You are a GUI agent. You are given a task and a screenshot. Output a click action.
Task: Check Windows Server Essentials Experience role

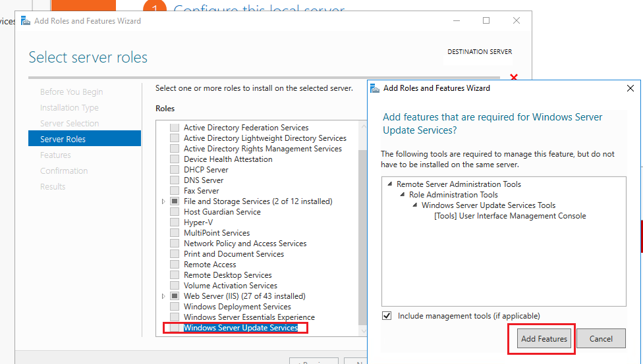175,317
